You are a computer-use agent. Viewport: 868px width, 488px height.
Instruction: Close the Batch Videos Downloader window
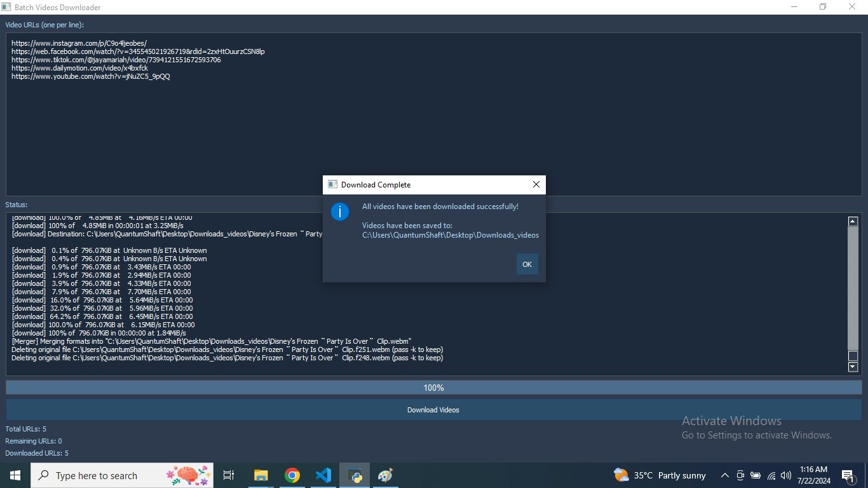click(x=853, y=7)
